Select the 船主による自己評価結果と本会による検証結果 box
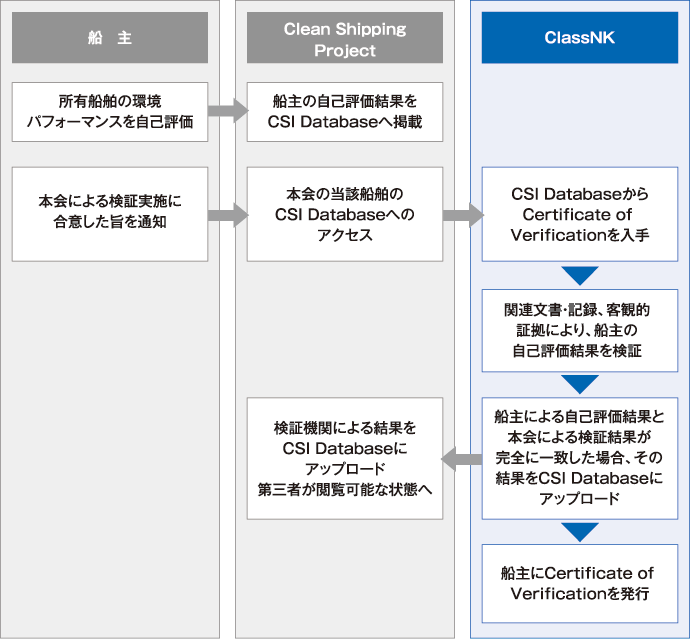 [580, 459]
